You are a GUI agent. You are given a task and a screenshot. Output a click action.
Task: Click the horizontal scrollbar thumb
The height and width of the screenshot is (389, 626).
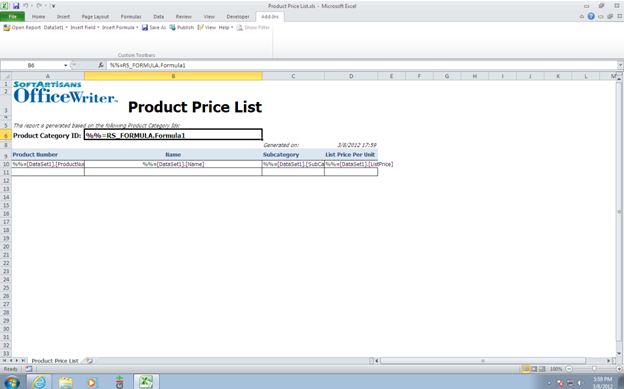pos(483,361)
